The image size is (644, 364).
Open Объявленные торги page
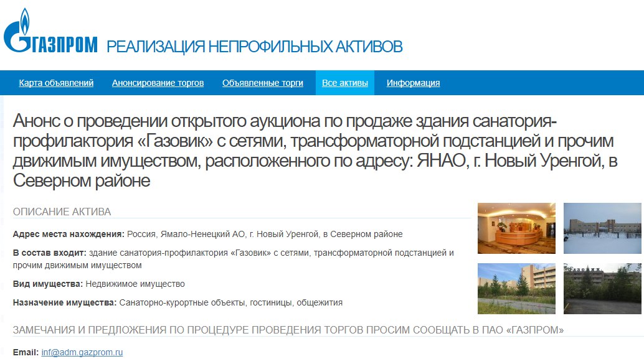click(263, 83)
